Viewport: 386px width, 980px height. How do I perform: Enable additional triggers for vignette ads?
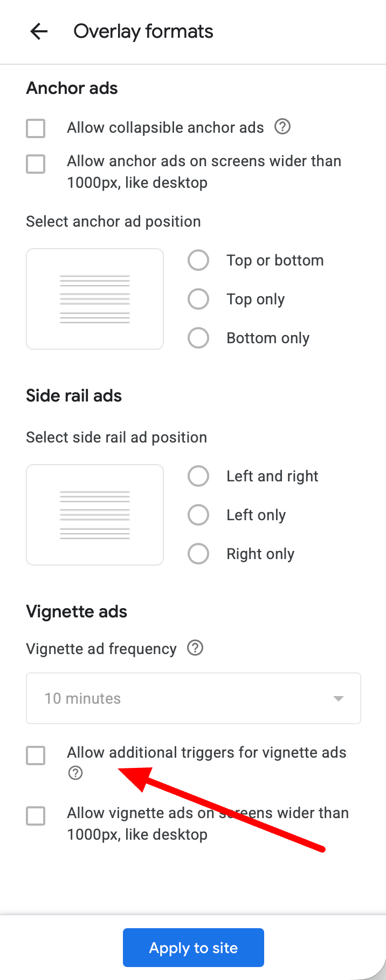coord(35,756)
